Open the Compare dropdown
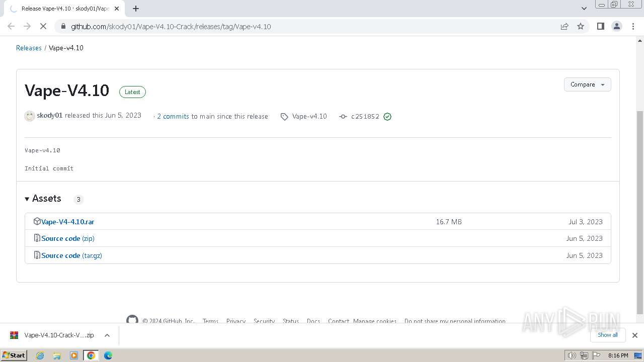Screen dimensions: 644x362 tap(587, 84)
